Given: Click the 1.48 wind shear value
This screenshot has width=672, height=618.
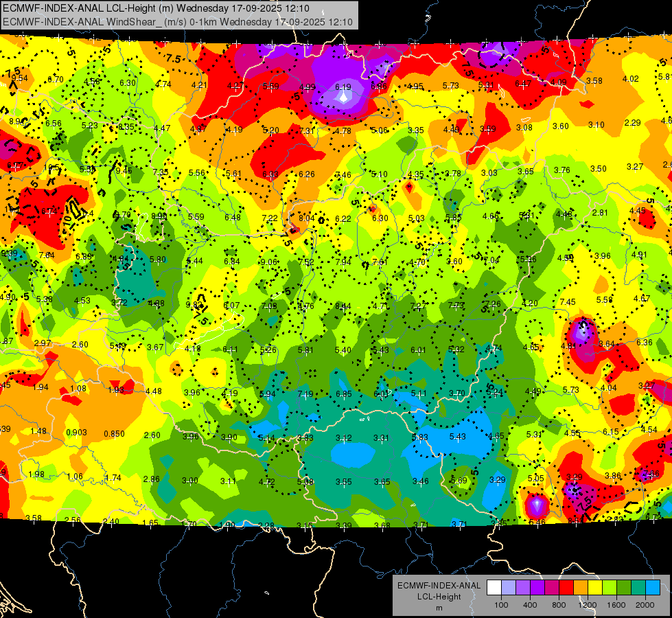Looking at the screenshot, I should pos(38,431).
